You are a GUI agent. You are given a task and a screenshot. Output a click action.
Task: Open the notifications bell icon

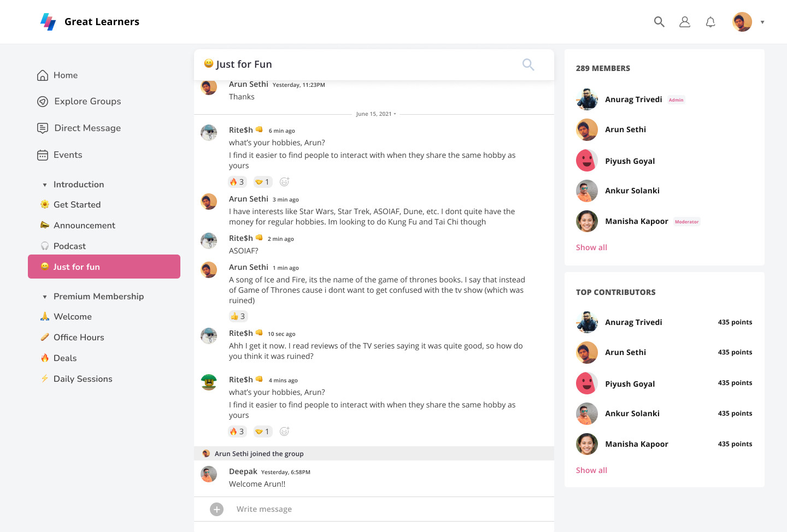[x=710, y=22]
